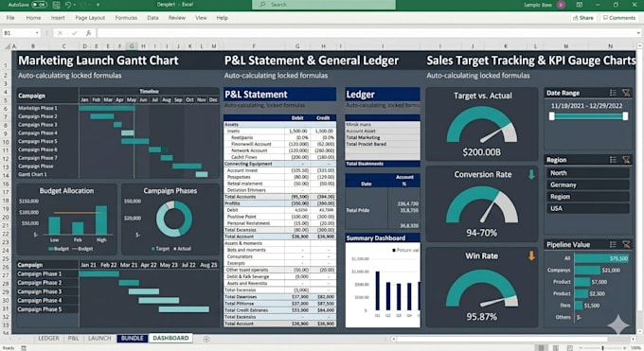
Task: Switch to Page Break Preview icon
Action: pos(570,348)
